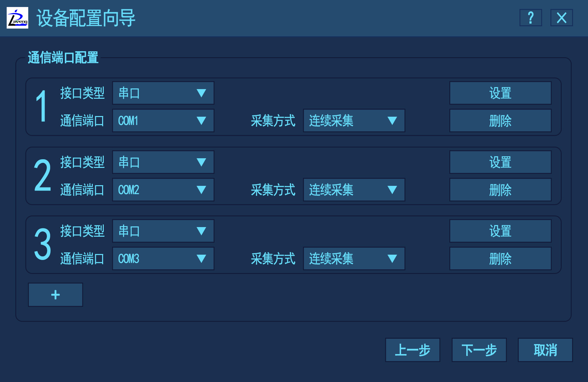Viewport: 588px width, 382px height.
Task: Click the help question mark icon
Action: coord(530,18)
